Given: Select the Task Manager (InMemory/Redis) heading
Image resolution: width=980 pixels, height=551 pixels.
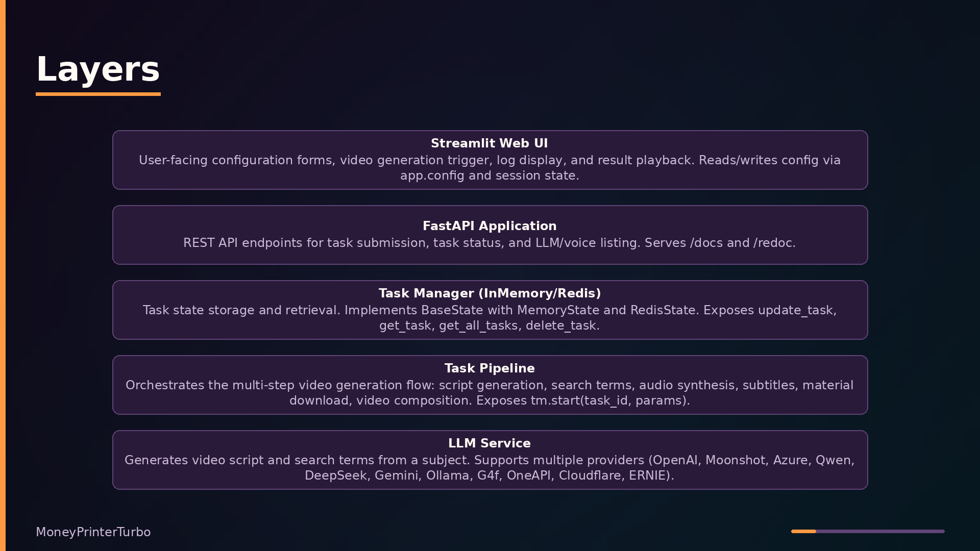Looking at the screenshot, I should (x=489, y=293).
